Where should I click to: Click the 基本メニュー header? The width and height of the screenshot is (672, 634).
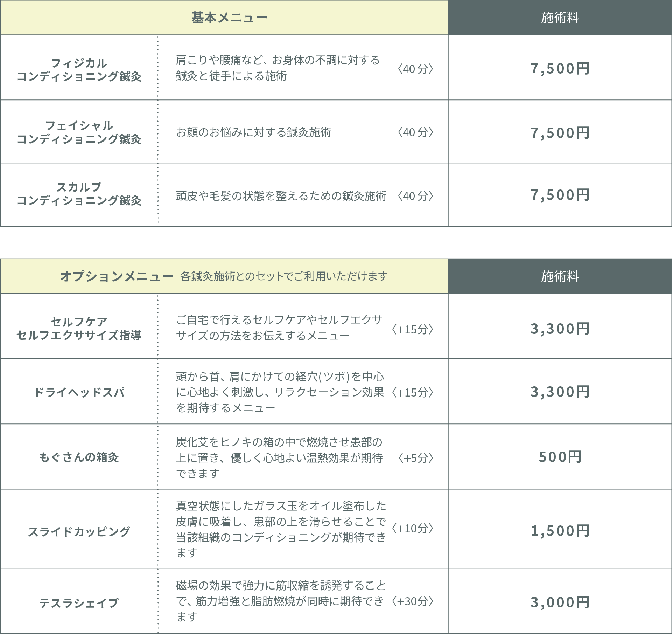point(229,18)
